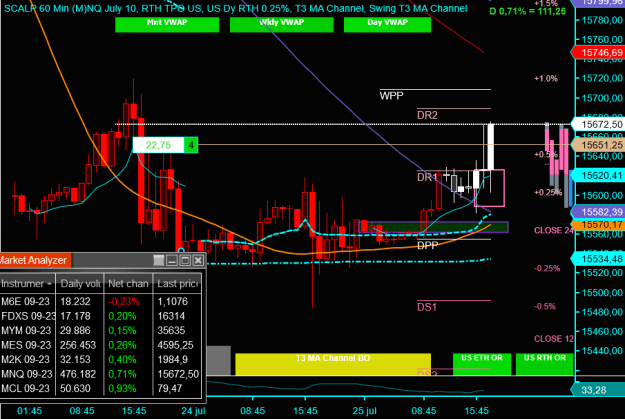The image size is (625, 419).
Task: Select the FDXS 09-23 instrument row
Action: (x=100, y=316)
